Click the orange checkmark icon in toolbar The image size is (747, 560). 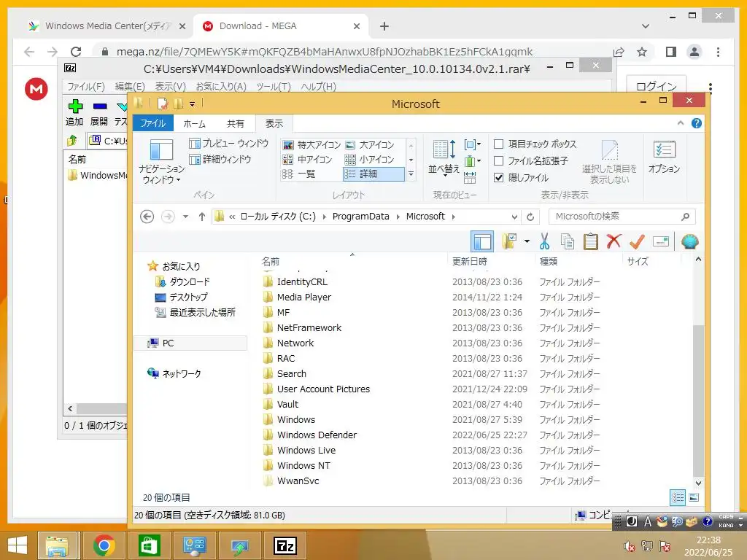[637, 242]
